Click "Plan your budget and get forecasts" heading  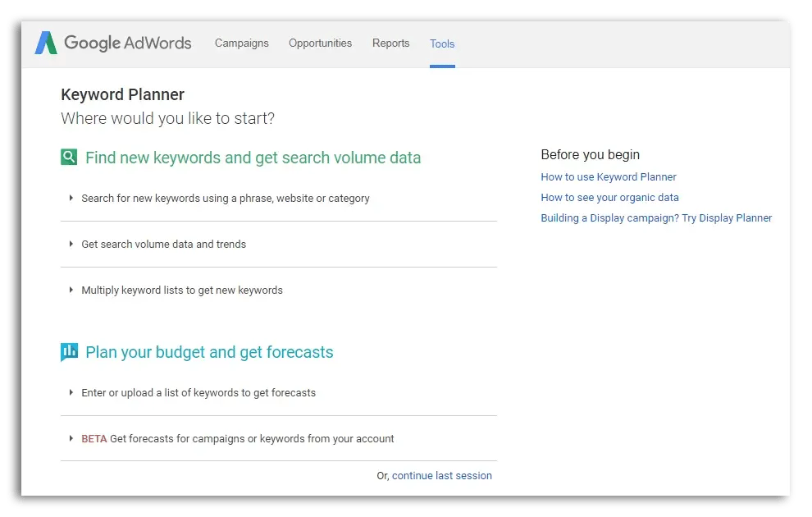[x=208, y=351]
